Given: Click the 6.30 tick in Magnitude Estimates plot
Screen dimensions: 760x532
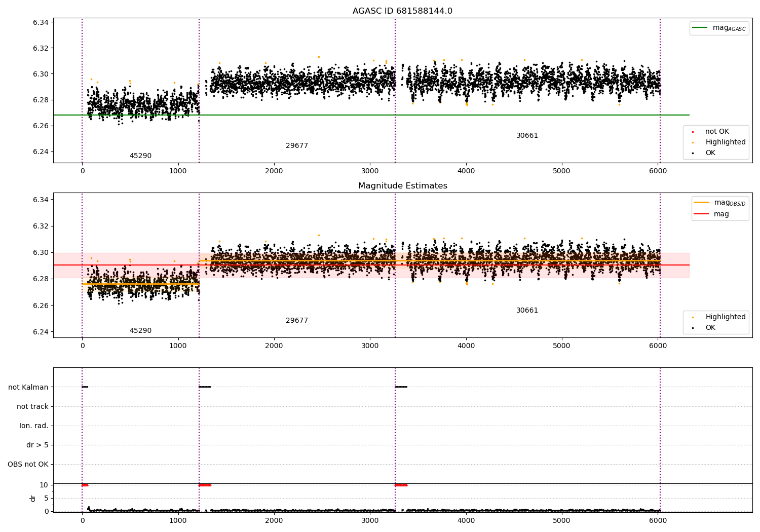Looking at the screenshot, I should [41, 253].
